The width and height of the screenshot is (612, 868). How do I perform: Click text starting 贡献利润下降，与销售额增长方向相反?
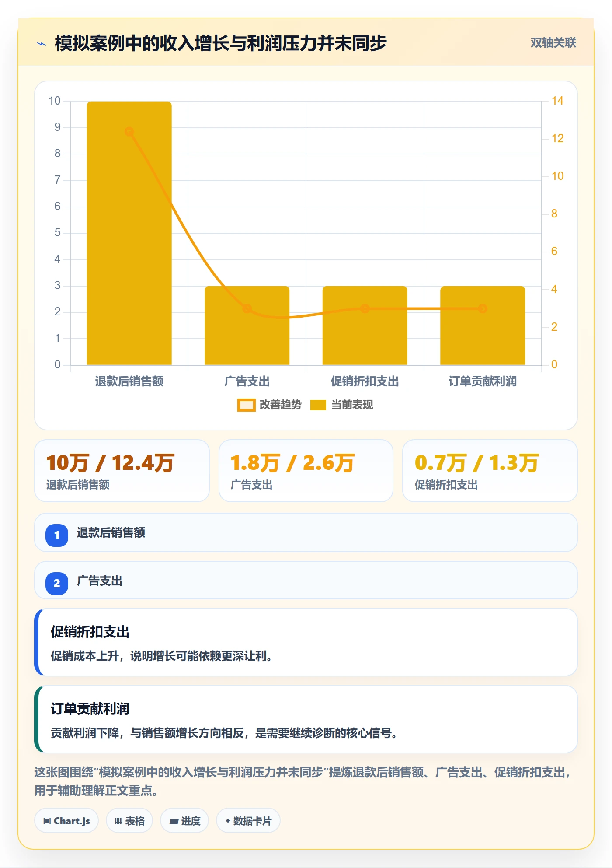(224, 733)
